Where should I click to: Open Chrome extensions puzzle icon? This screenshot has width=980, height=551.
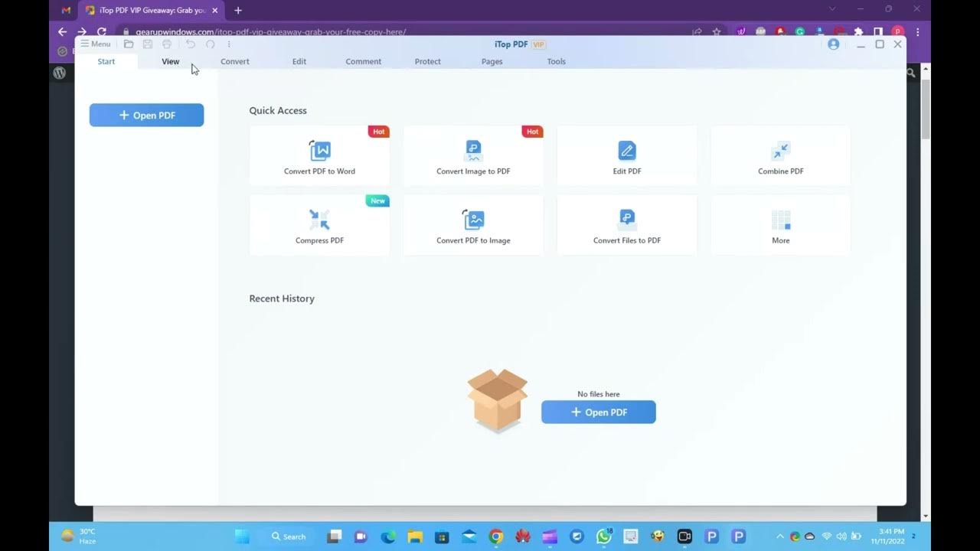pyautogui.click(x=859, y=32)
